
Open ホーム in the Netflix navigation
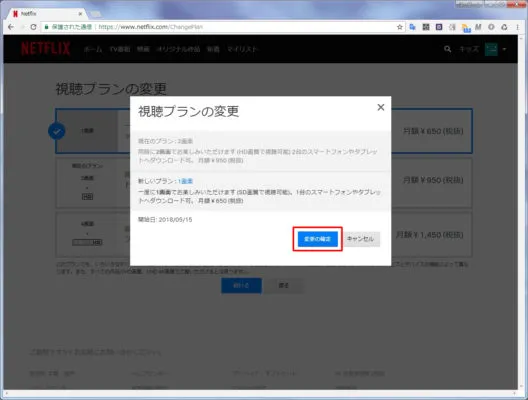[x=93, y=49]
